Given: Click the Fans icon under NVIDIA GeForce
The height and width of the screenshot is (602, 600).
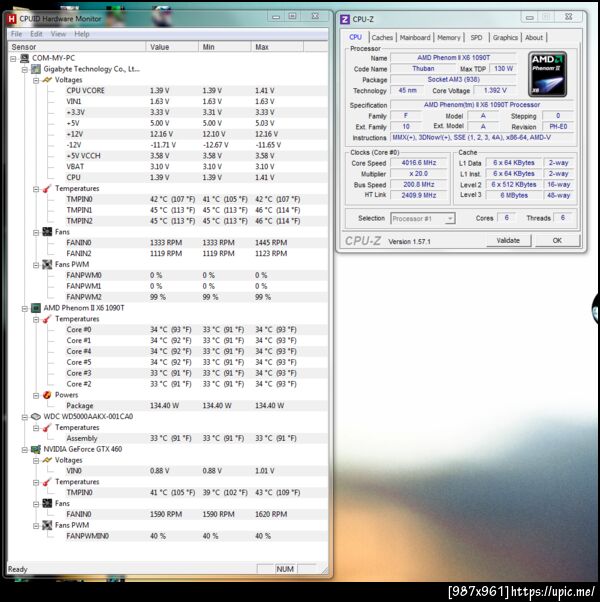Looking at the screenshot, I should pos(47,503).
